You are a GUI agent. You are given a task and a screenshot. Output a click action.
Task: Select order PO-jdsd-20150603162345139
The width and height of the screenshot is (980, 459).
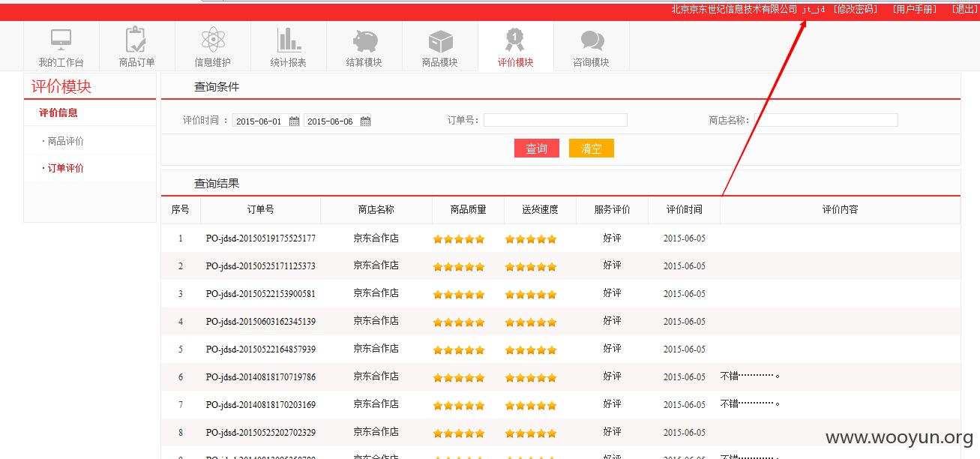click(x=261, y=322)
